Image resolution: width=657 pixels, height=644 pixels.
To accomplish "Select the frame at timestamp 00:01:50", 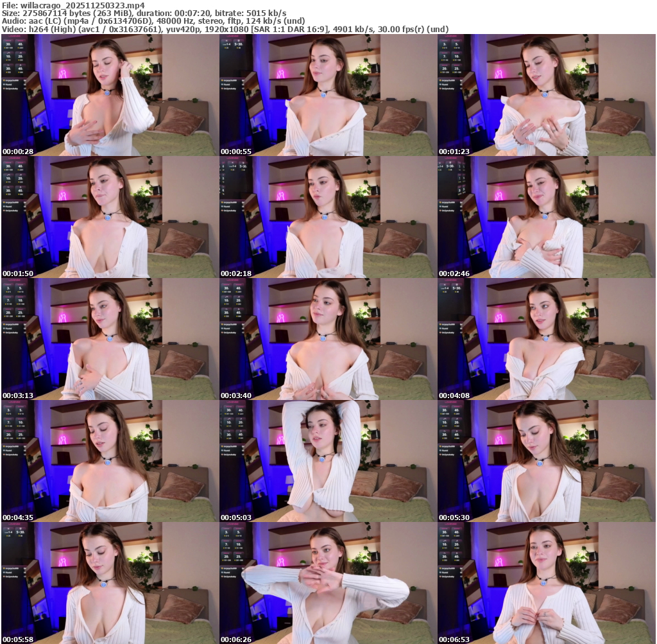I will pos(110,217).
